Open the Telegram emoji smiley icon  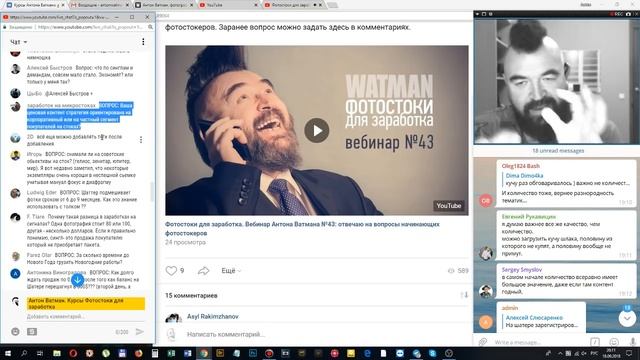[x=613, y=342]
